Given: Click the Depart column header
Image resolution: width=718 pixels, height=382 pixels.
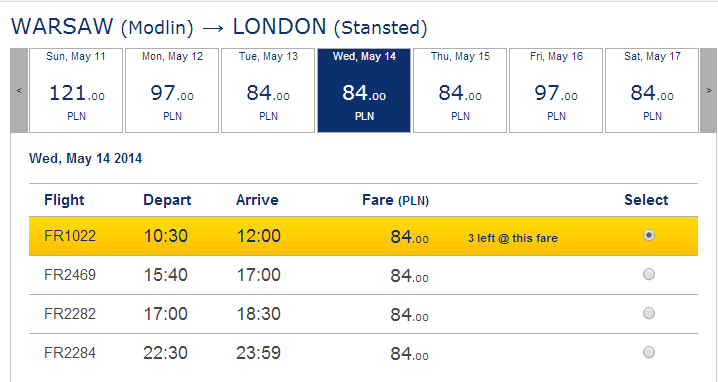Looking at the screenshot, I should [167, 200].
